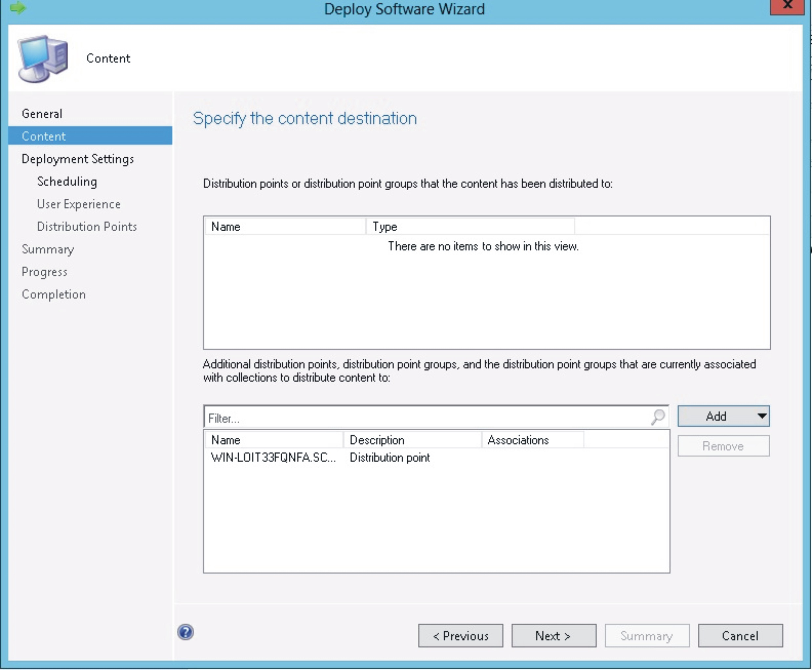
Task: Open the Add dropdown arrow
Action: click(x=761, y=416)
